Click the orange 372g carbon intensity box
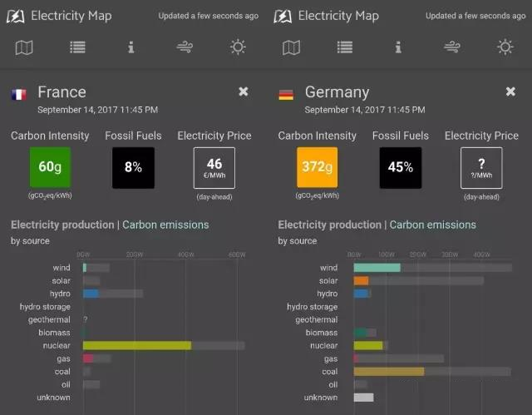This screenshot has height=415, width=532. [x=318, y=167]
